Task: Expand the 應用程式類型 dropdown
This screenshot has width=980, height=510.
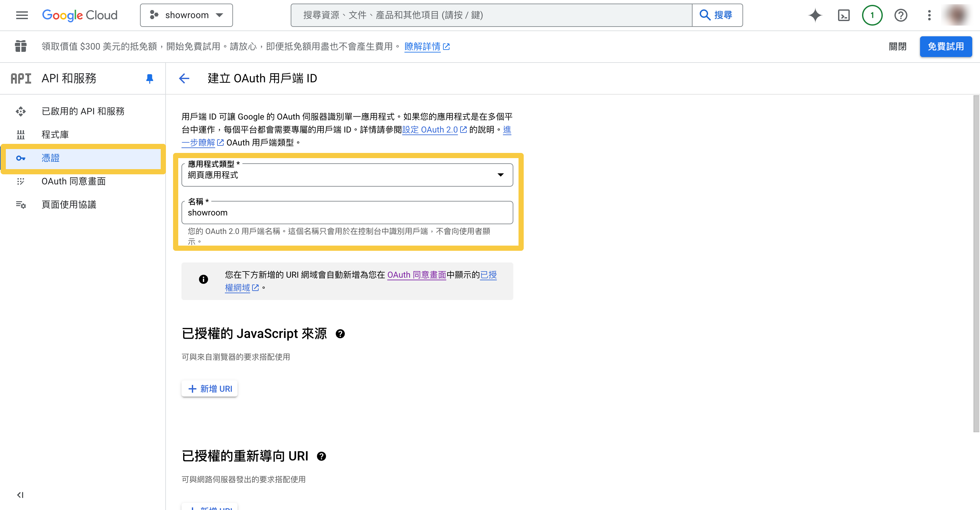Action: [x=347, y=175]
